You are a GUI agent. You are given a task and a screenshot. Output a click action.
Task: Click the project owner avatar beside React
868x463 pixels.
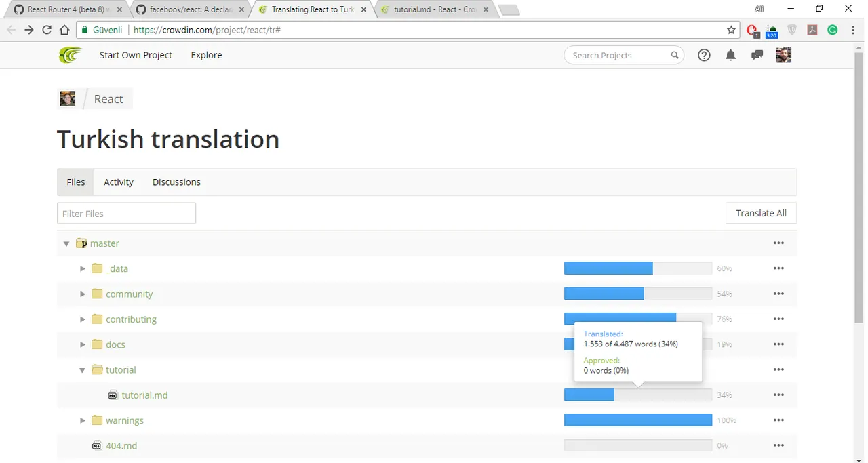[68, 99]
